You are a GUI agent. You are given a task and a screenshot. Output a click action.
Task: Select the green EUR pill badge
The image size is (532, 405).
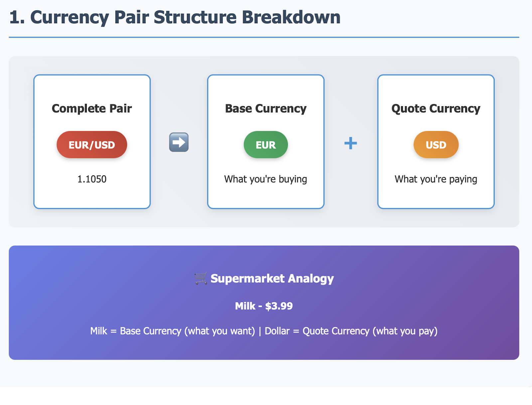[266, 145]
